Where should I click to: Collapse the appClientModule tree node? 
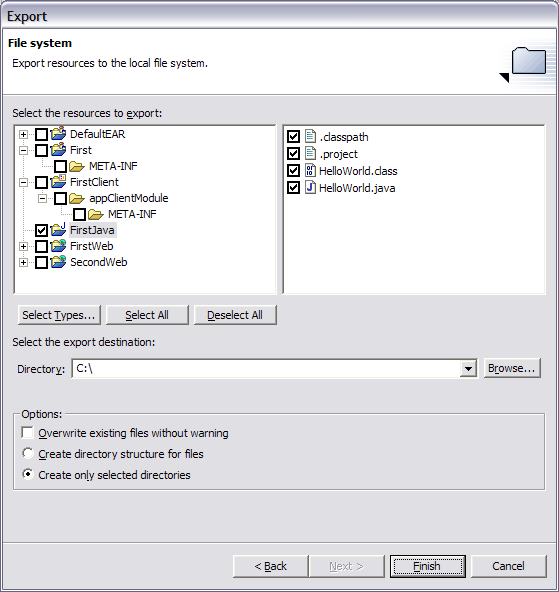pyautogui.click(x=42, y=198)
